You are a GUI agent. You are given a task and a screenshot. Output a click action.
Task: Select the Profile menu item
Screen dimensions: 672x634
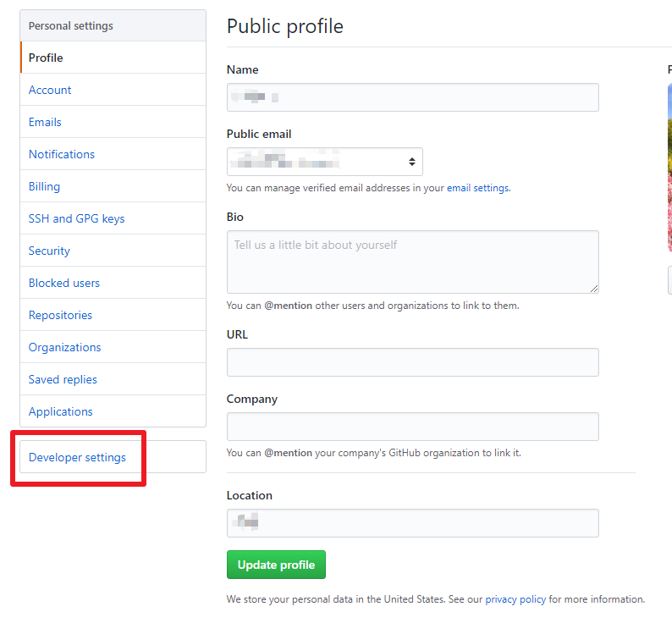[x=46, y=58]
